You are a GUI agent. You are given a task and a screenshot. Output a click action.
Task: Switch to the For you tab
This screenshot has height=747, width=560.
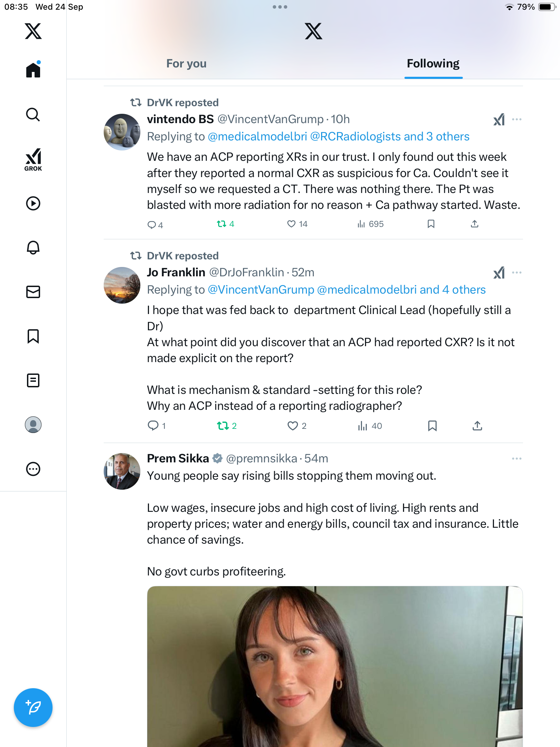tap(186, 64)
